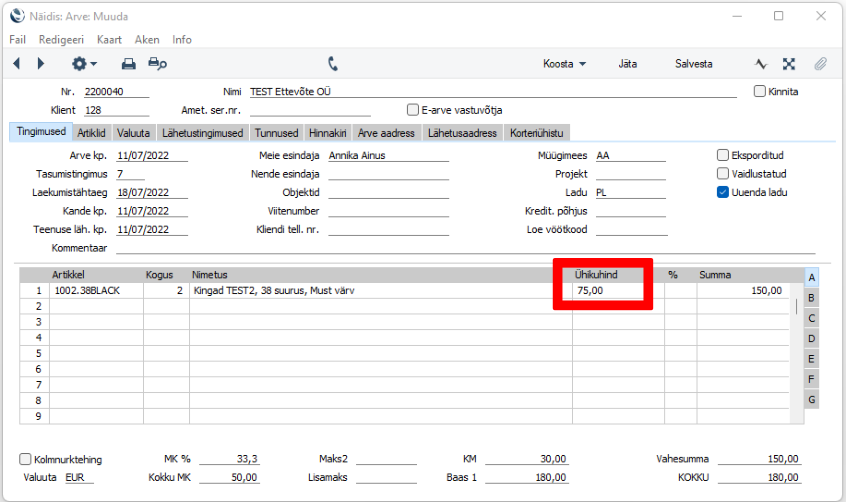This screenshot has height=504, width=846.
Task: Open the Fail menu
Action: click(17, 39)
